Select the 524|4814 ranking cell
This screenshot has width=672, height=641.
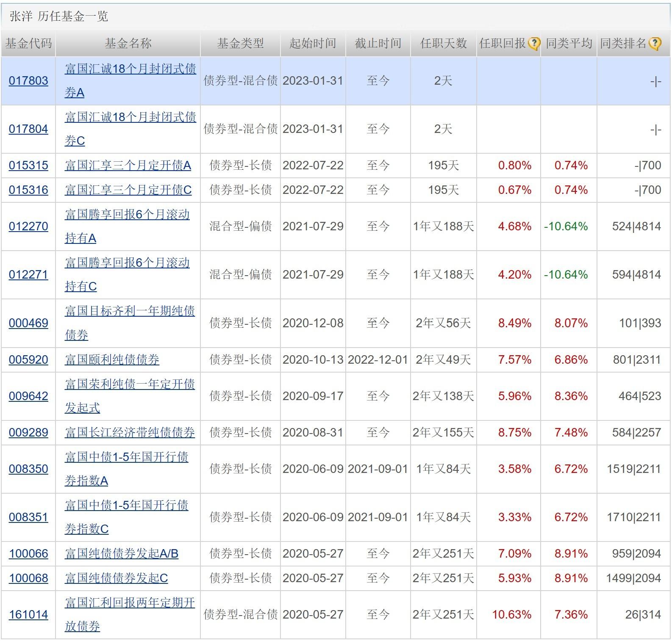click(636, 227)
